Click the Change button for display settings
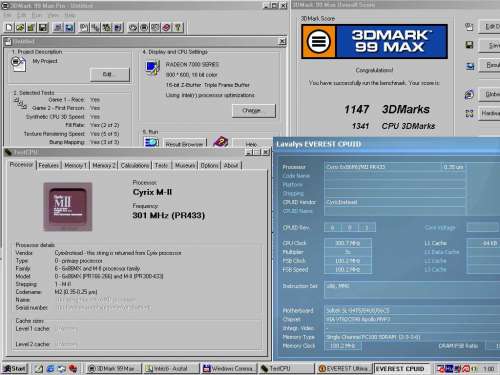Screen dimensions: 500x375 [x=254, y=110]
